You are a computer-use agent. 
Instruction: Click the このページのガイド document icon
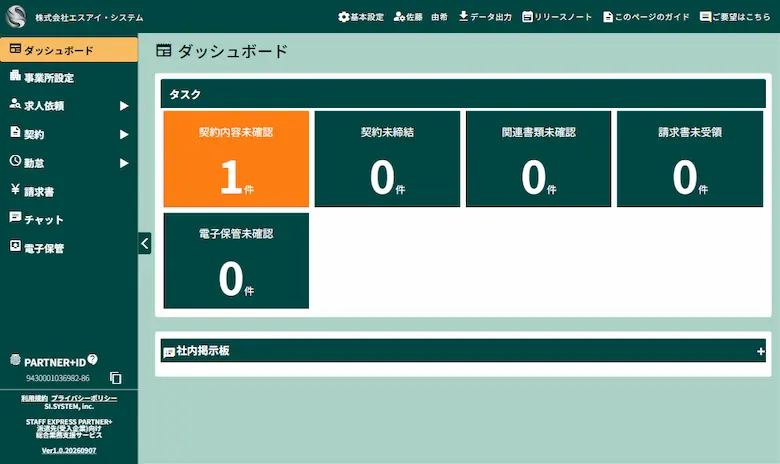pyautogui.click(x=607, y=17)
